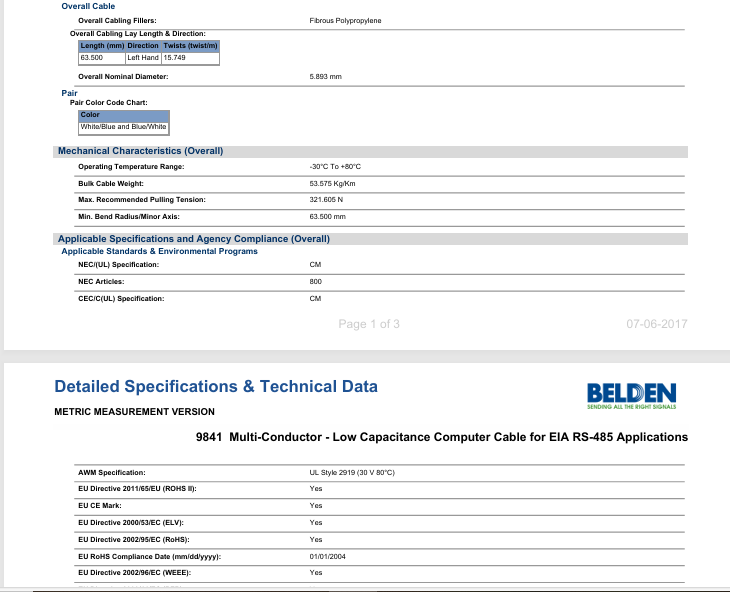Image resolution: width=730 pixels, height=592 pixels.
Task: Select the 321.605 N value
Action: (326, 200)
